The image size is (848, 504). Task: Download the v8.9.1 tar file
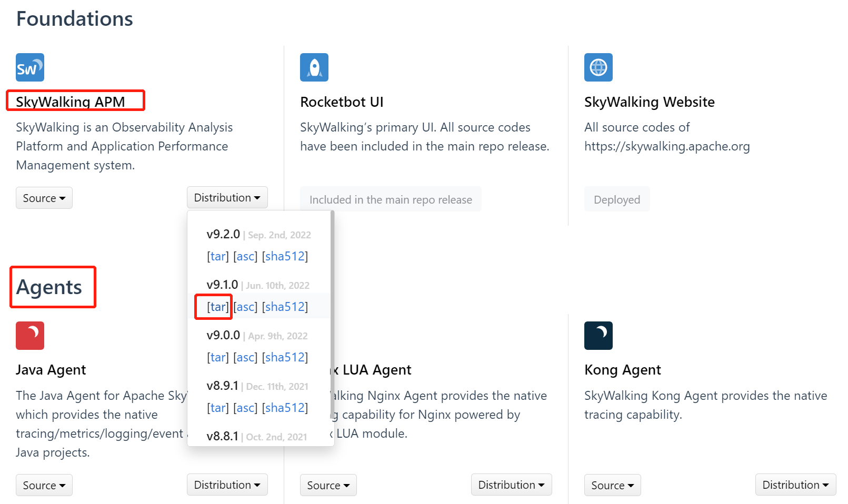click(218, 408)
